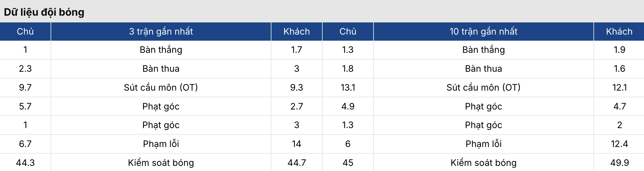Click the away fouls value 12.4
Image resolution: width=644 pixels, height=171 pixels.
pyautogui.click(x=619, y=144)
